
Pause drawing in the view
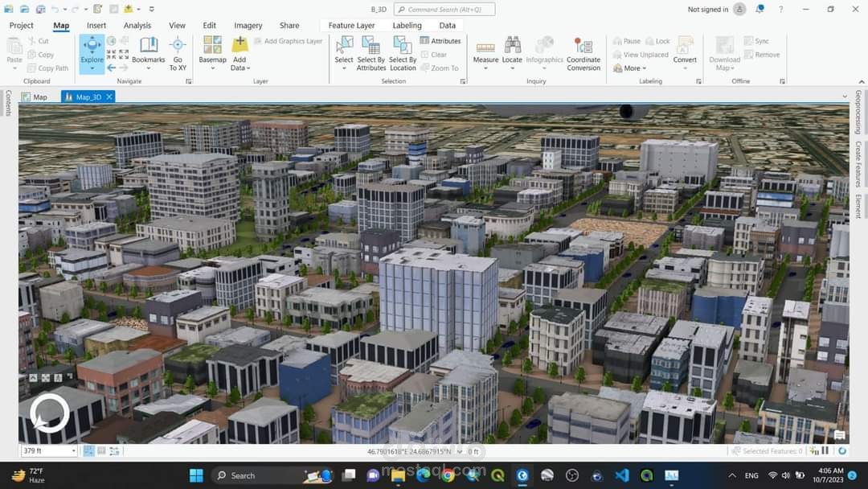point(825,450)
